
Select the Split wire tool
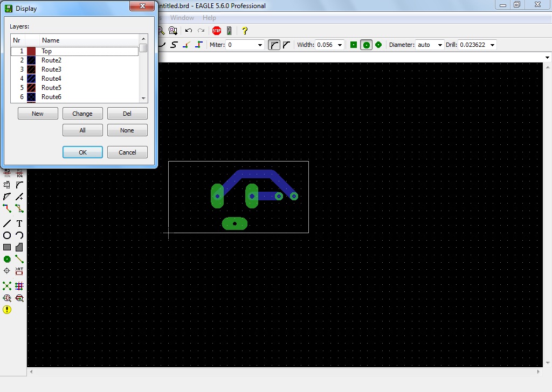pyautogui.click(x=7, y=197)
